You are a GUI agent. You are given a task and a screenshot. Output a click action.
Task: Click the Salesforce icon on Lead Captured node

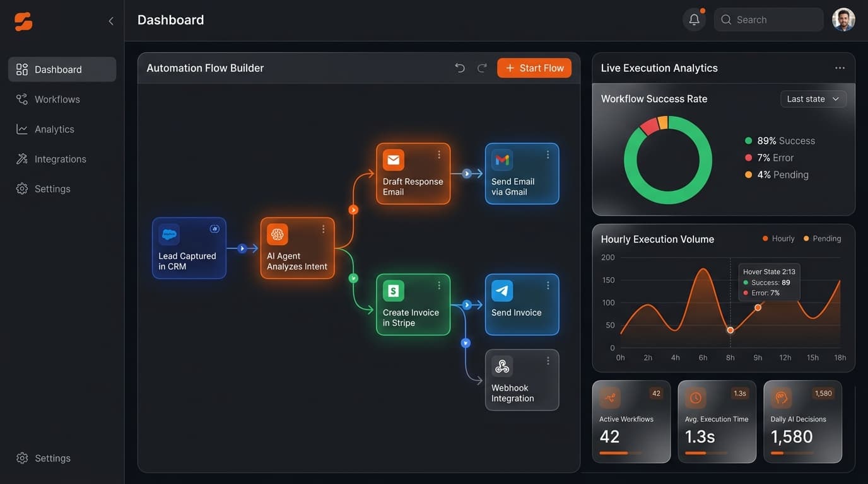tap(169, 234)
